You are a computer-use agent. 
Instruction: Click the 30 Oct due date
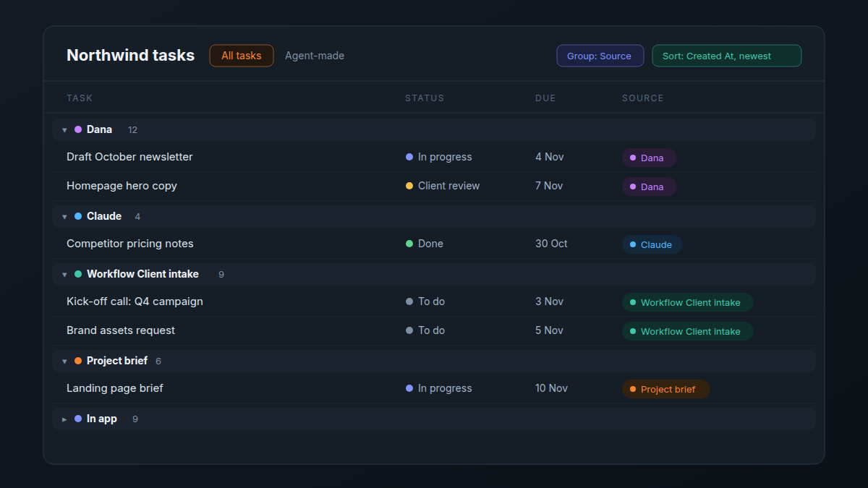click(x=551, y=244)
